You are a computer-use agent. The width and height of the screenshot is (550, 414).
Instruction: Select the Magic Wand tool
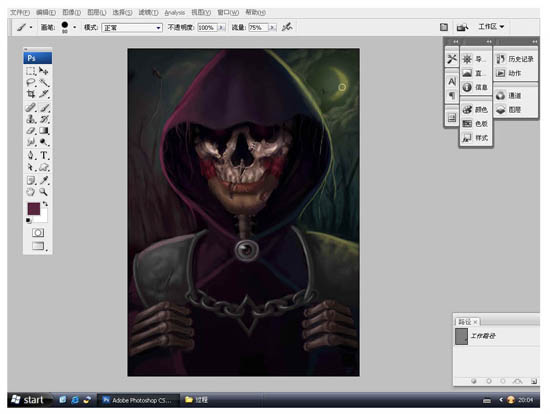[x=44, y=83]
